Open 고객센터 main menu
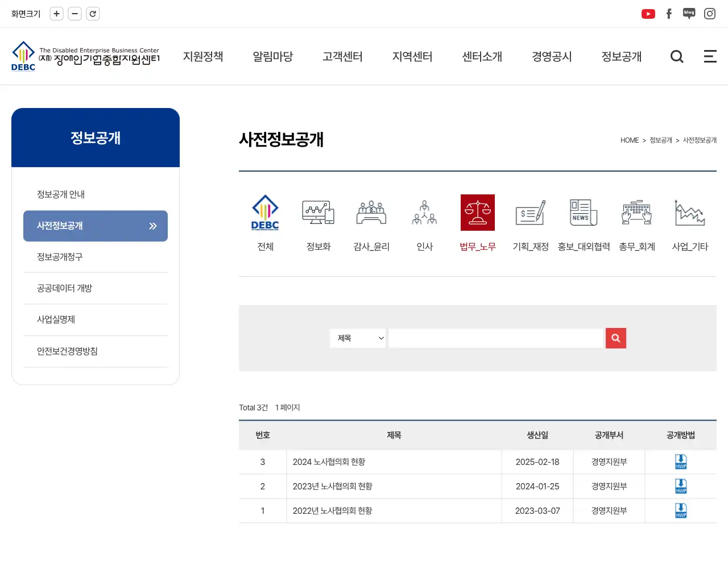This screenshot has width=728, height=582. [342, 56]
